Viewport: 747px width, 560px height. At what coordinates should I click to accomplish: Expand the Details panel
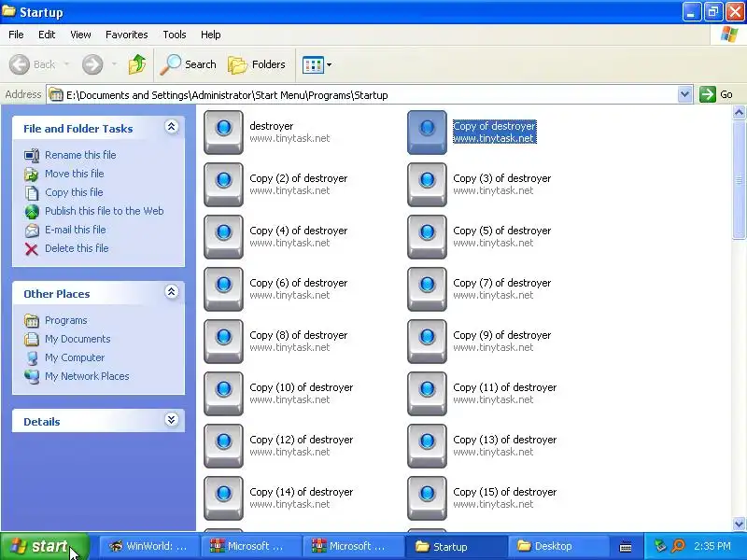pyautogui.click(x=172, y=419)
